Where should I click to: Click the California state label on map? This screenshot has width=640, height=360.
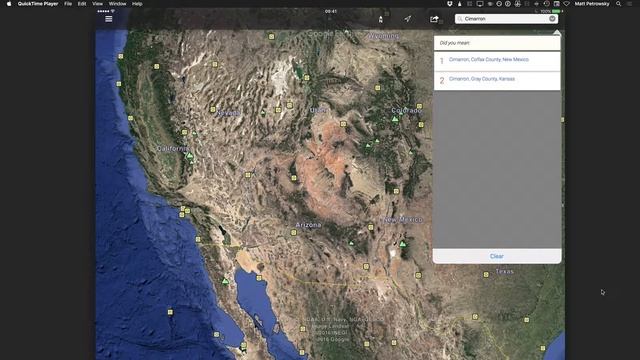tap(173, 149)
